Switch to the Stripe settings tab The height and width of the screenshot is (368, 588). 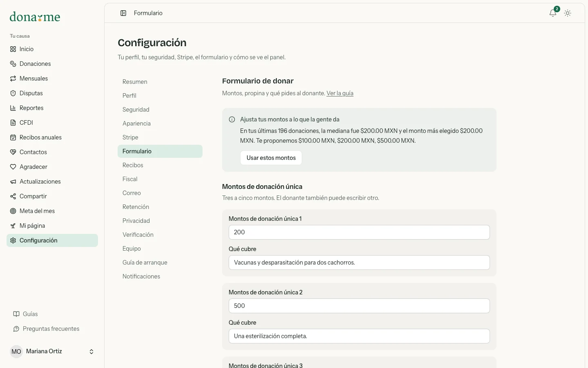[160, 137]
